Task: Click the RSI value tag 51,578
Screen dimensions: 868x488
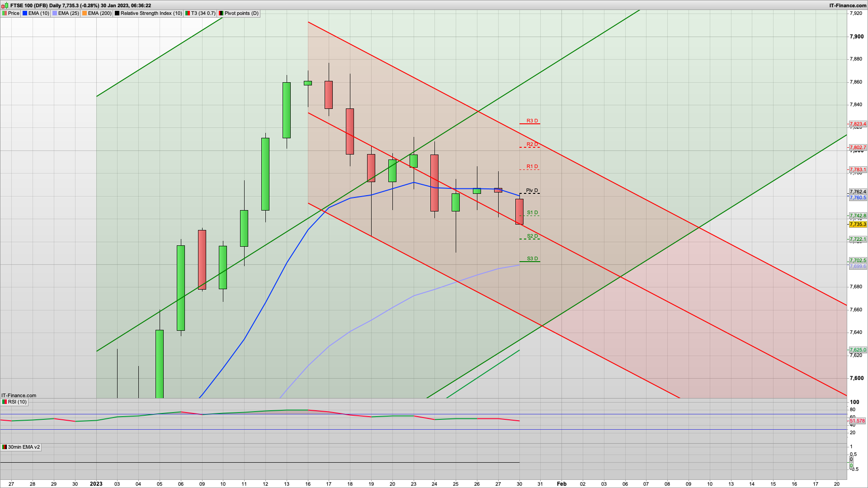Action: coord(857,421)
